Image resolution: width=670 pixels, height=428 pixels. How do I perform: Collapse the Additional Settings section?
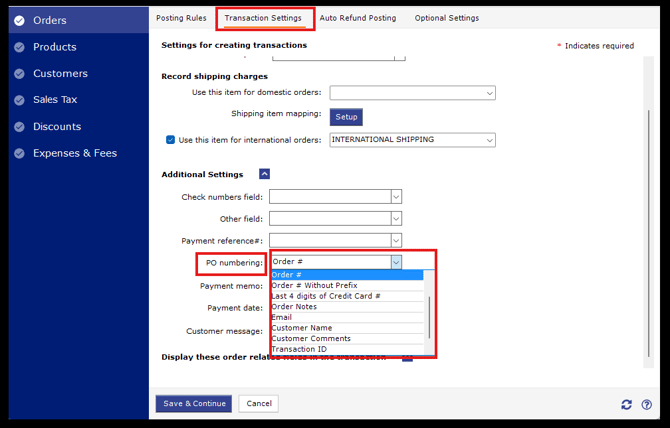tap(264, 174)
